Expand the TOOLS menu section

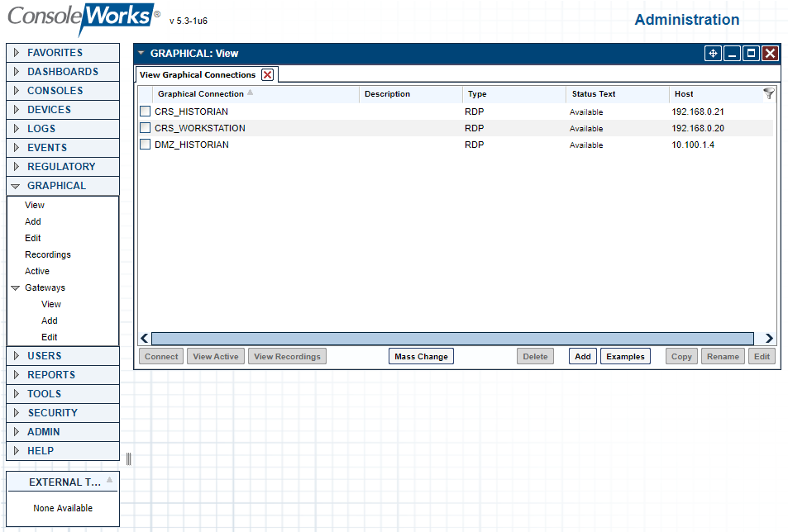coord(63,394)
